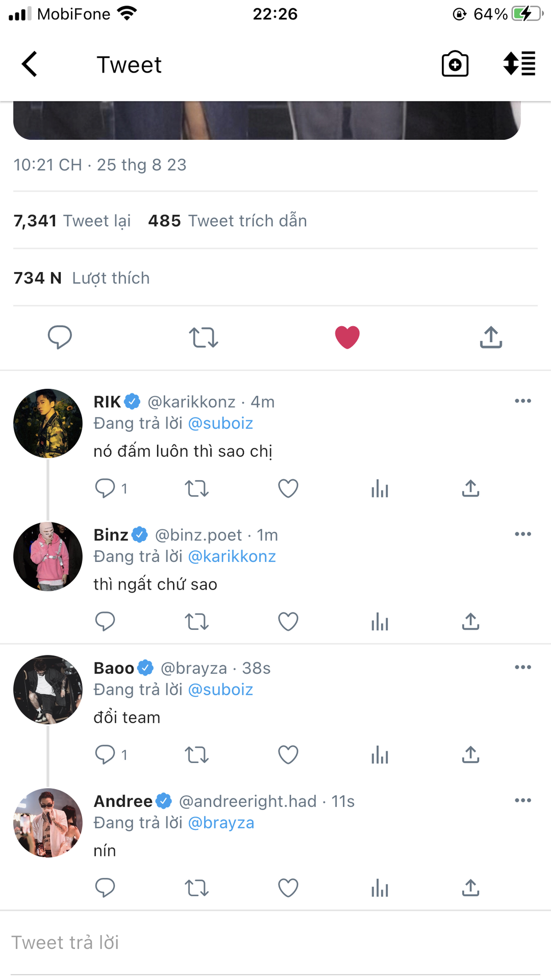Image resolution: width=551 pixels, height=980 pixels.
Task: View analytics on Baoo's reply
Action: (380, 755)
